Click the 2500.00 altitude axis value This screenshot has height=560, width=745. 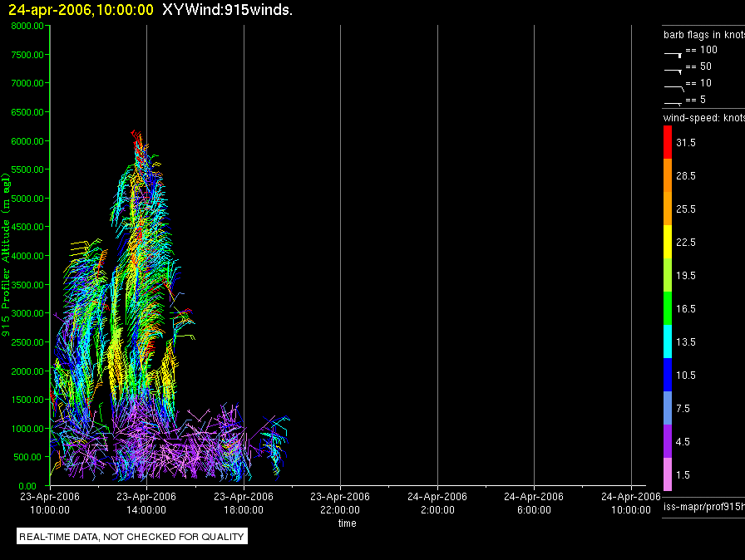27,342
